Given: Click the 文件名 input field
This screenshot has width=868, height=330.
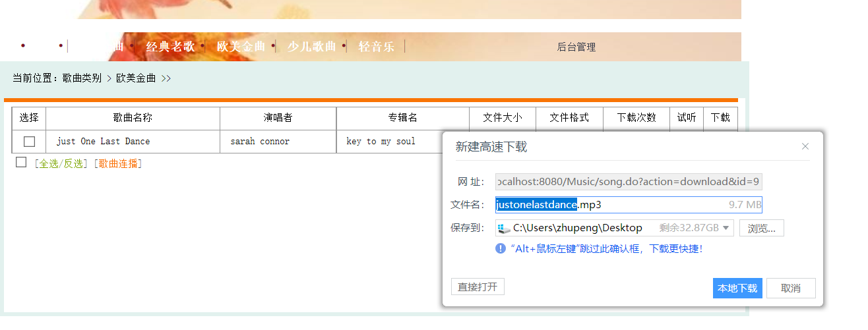Looking at the screenshot, I should [629, 205].
